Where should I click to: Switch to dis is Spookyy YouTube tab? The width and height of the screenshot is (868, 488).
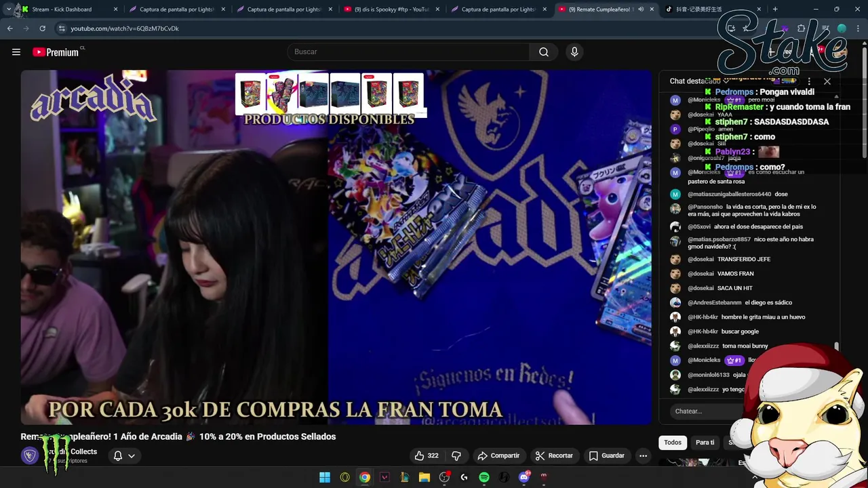coord(391,9)
